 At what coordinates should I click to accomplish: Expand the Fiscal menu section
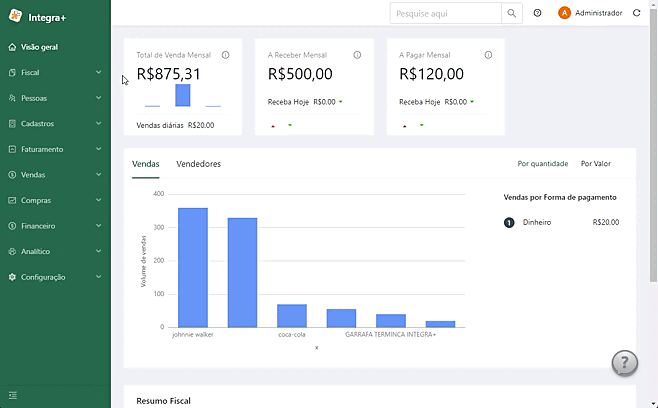(55, 73)
